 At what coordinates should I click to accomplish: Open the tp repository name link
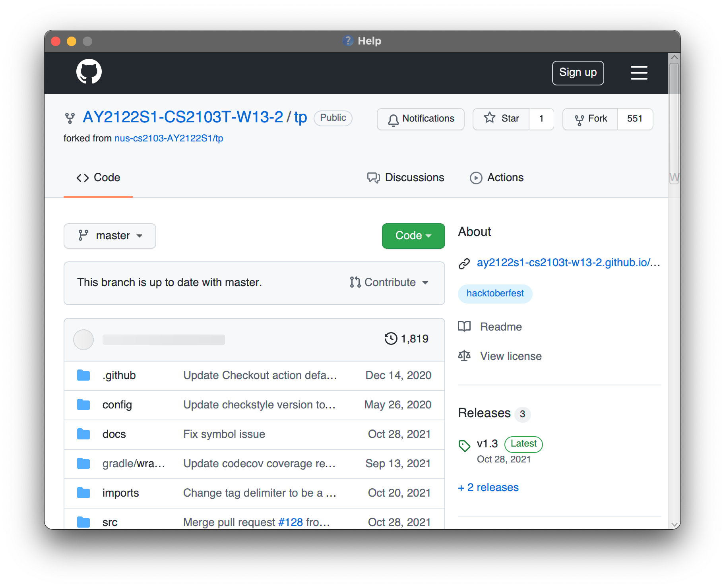click(300, 117)
